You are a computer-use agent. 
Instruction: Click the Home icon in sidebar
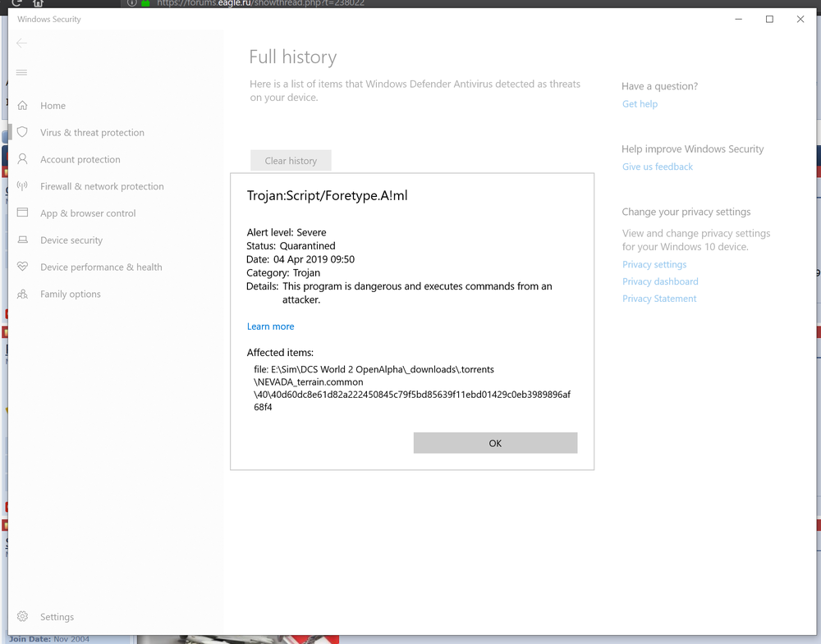tap(22, 106)
